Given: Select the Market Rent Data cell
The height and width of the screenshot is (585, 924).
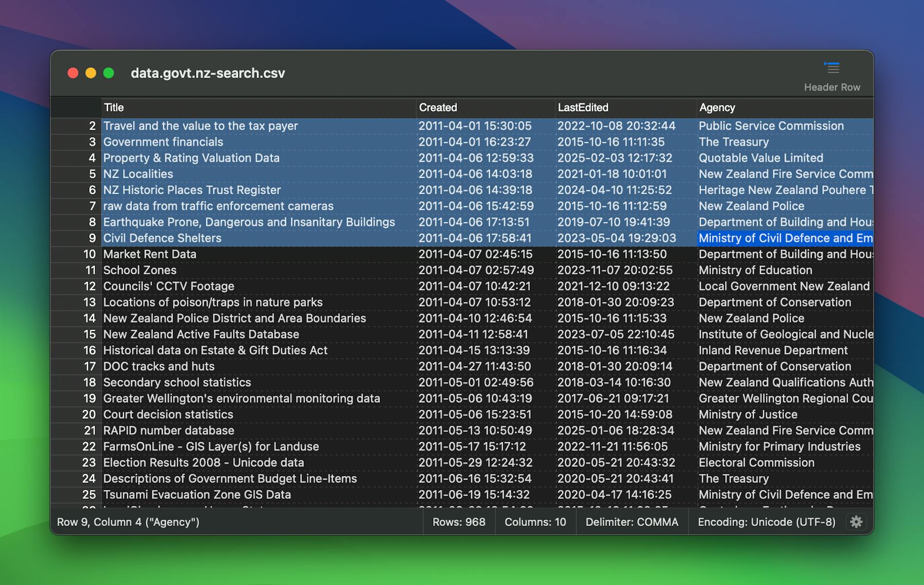Looking at the screenshot, I should 149,254.
